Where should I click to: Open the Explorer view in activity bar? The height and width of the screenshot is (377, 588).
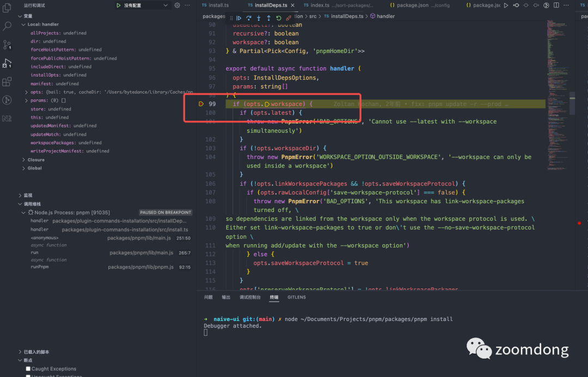click(x=7, y=8)
